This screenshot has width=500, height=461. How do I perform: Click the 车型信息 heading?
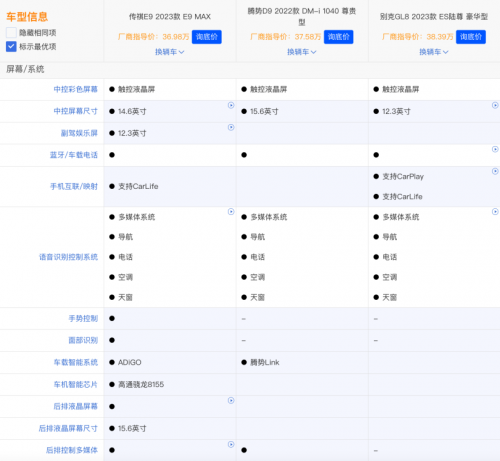pos(27,17)
